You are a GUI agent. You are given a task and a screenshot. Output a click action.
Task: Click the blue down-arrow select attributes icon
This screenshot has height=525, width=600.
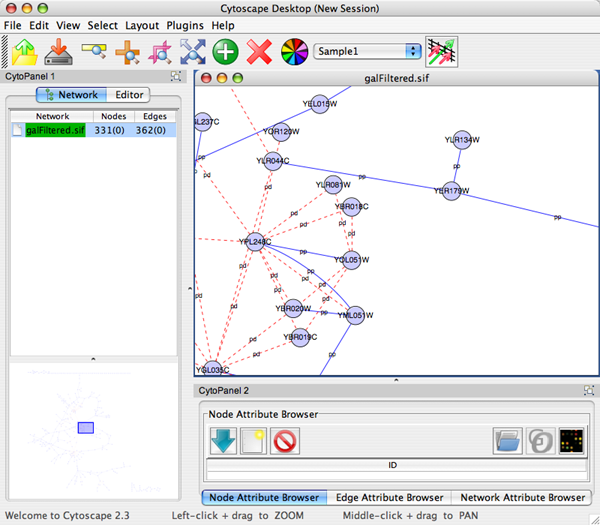click(x=221, y=440)
